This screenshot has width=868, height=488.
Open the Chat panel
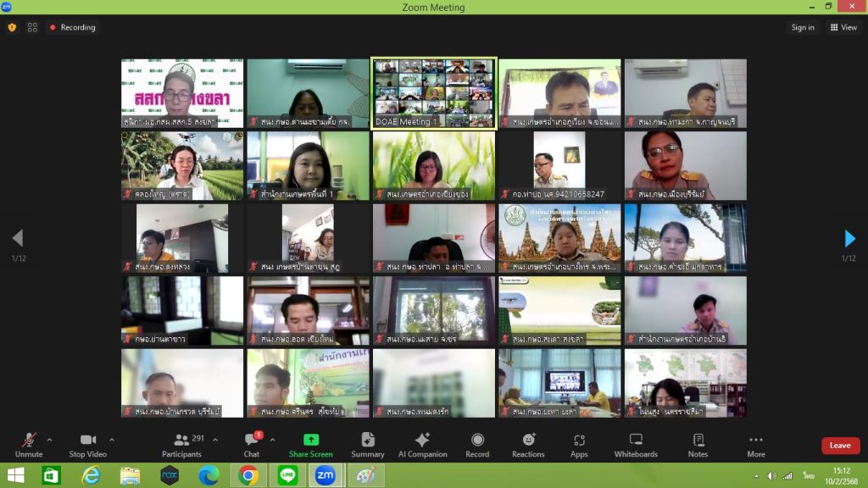point(252,446)
